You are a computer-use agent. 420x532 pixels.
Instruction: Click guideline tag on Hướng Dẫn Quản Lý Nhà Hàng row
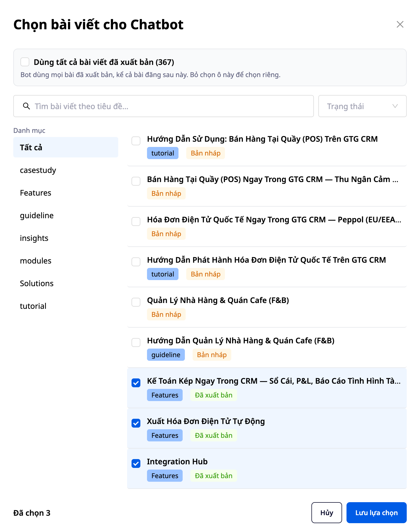pyautogui.click(x=166, y=355)
